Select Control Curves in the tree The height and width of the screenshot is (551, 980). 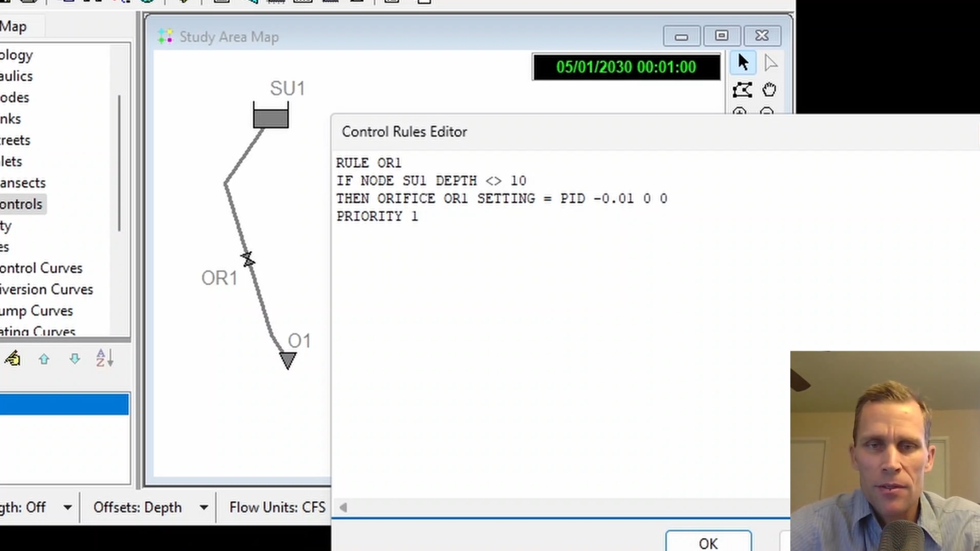[x=41, y=268]
